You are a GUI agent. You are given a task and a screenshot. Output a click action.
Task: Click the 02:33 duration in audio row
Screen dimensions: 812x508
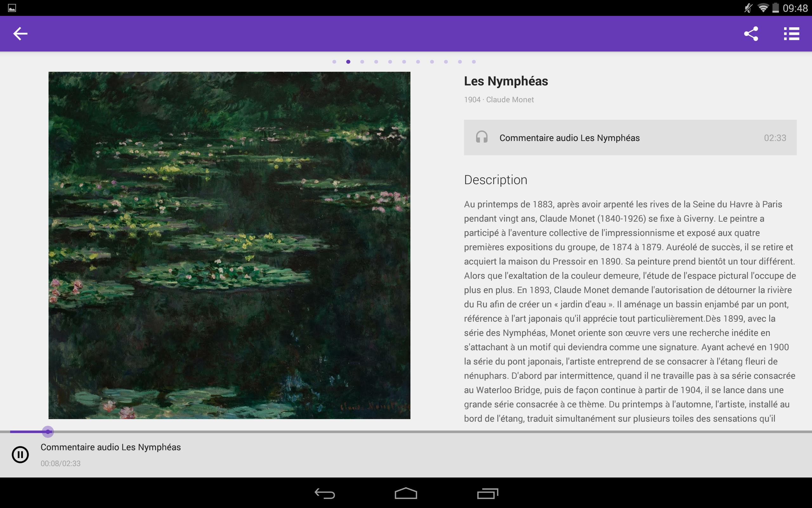coord(775,138)
